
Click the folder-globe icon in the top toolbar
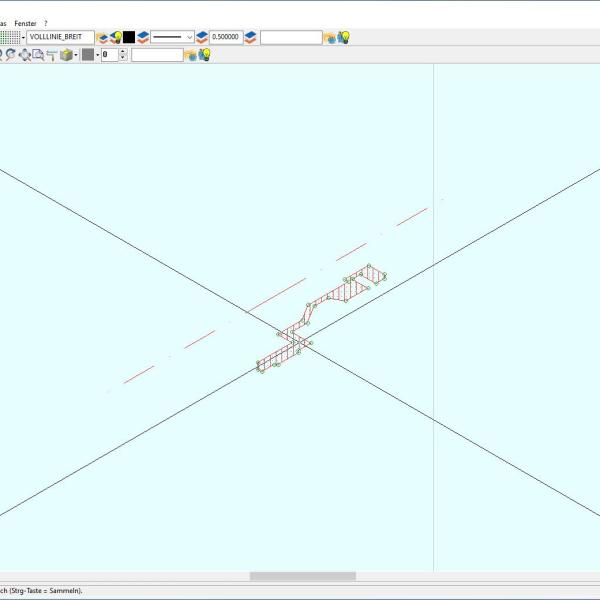pos(329,38)
